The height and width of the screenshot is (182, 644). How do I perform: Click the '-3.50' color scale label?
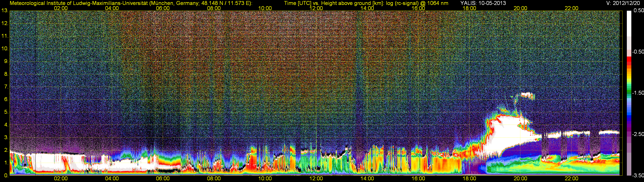(638, 176)
